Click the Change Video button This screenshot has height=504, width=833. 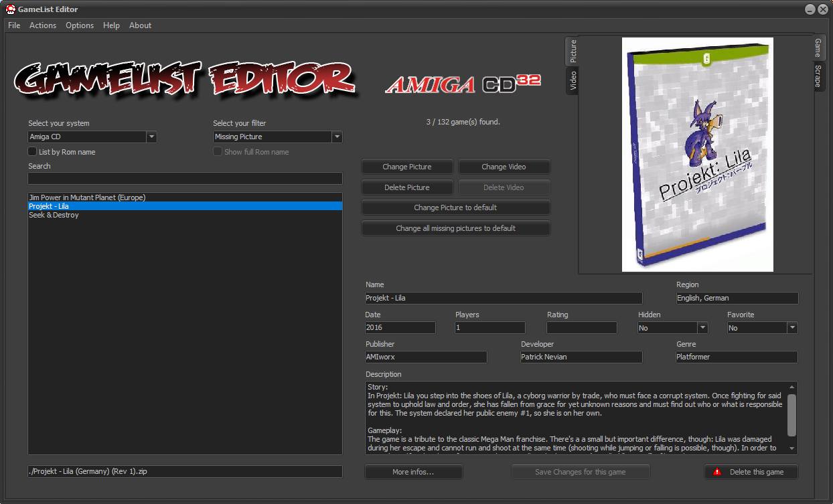tap(504, 167)
